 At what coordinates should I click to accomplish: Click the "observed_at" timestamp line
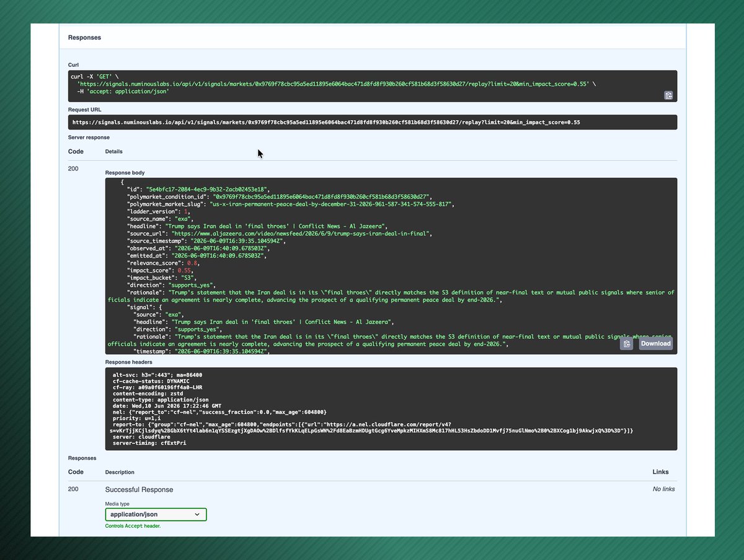[198, 248]
